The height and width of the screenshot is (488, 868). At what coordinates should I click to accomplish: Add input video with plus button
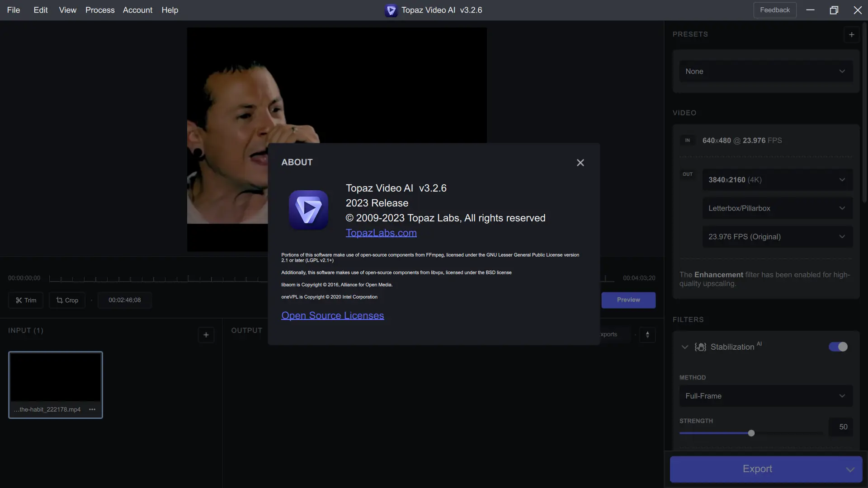[206, 335]
